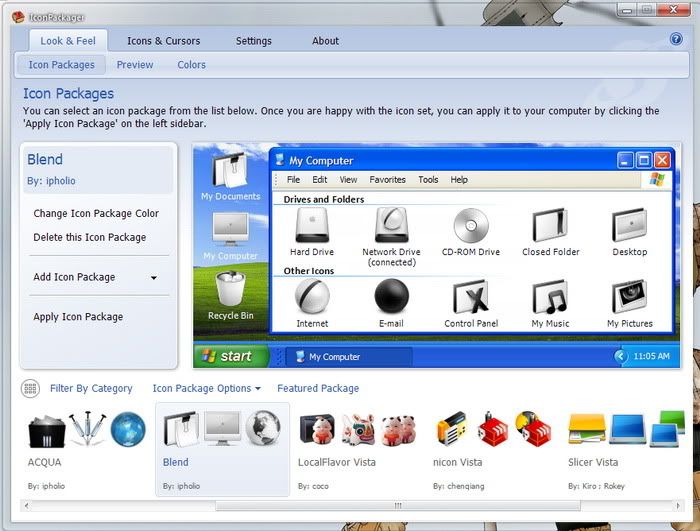Screen dimensions: 700x531
Task: Click the ACQUA package black folder icon
Action: 47,431
